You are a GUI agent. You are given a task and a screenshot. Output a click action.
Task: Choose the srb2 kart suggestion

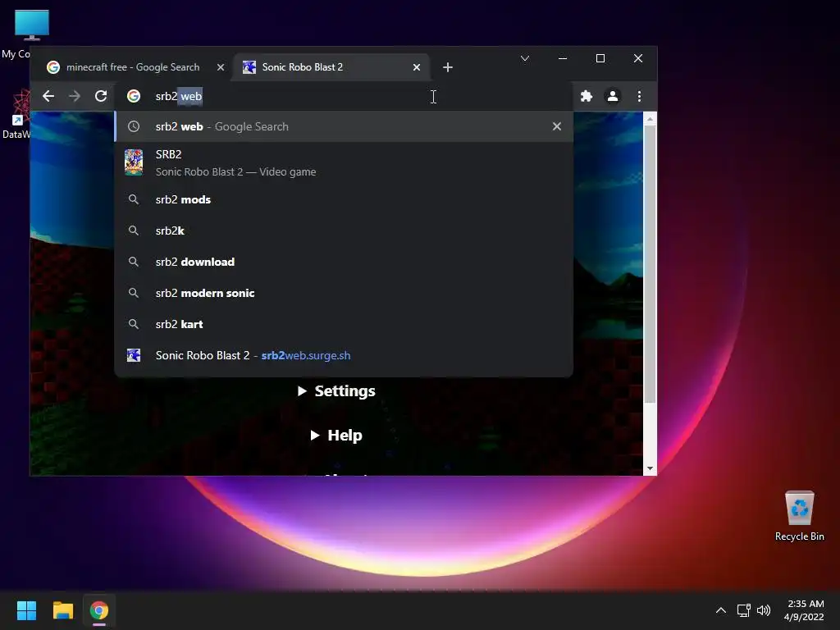pos(344,323)
